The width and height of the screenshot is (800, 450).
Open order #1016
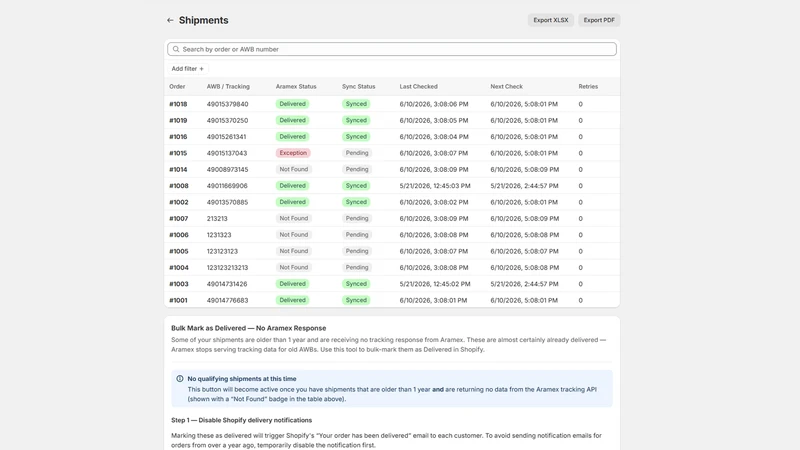coord(178,137)
